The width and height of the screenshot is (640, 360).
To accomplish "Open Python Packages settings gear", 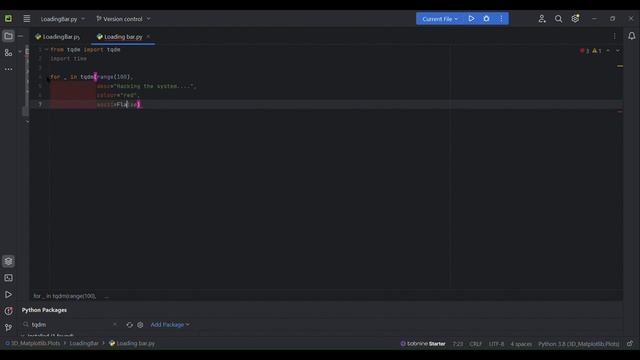I will [140, 325].
